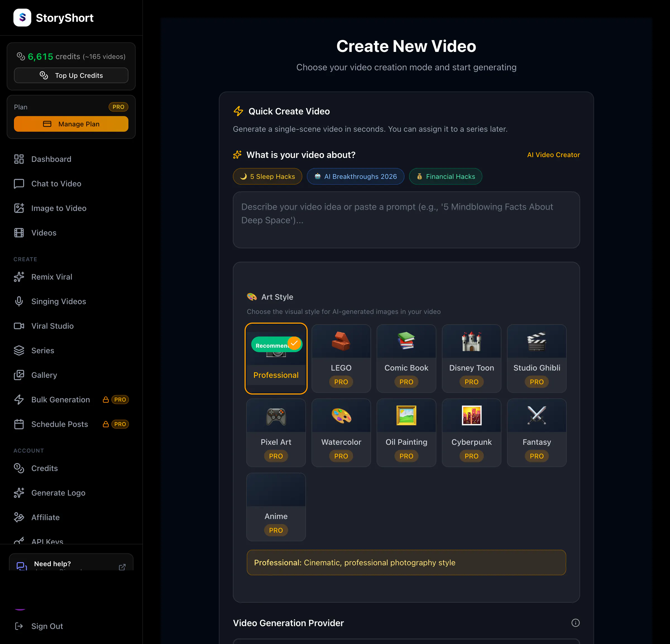Click the PRO badge beside Plan

click(119, 107)
